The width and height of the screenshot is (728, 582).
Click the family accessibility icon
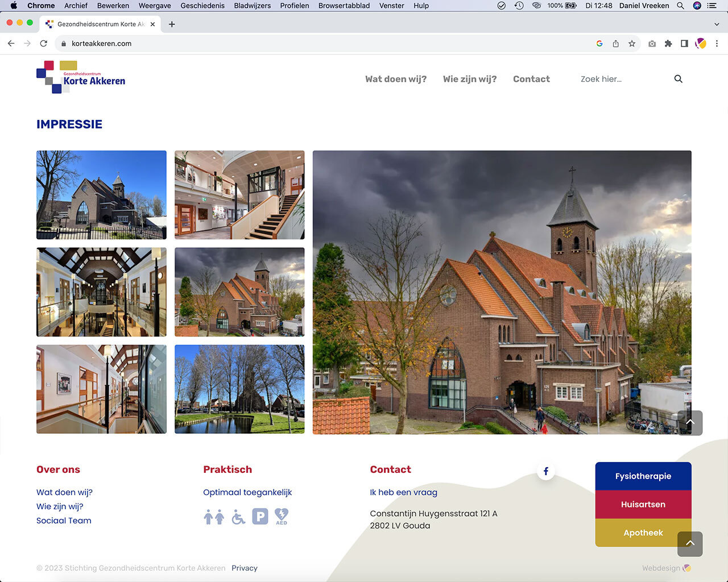coord(214,517)
